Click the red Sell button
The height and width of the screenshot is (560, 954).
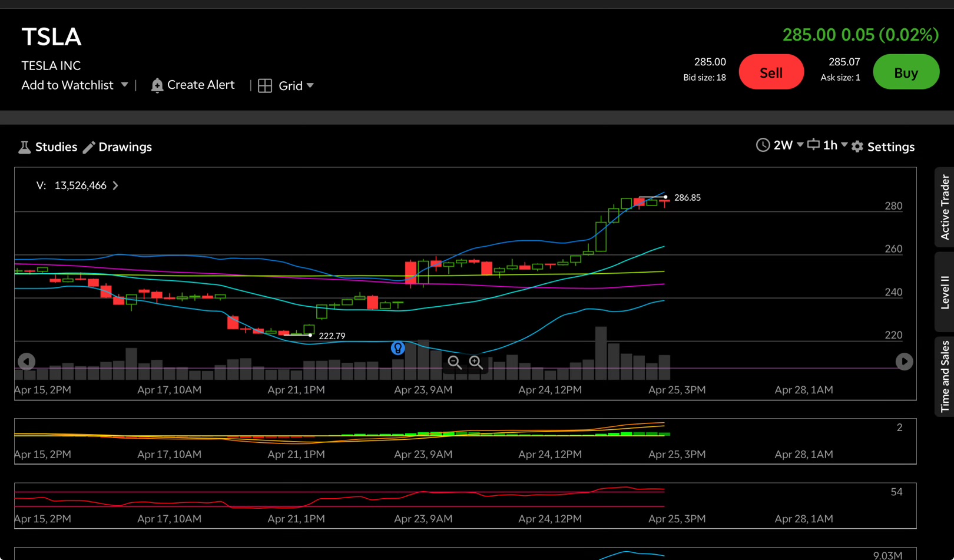tap(771, 72)
